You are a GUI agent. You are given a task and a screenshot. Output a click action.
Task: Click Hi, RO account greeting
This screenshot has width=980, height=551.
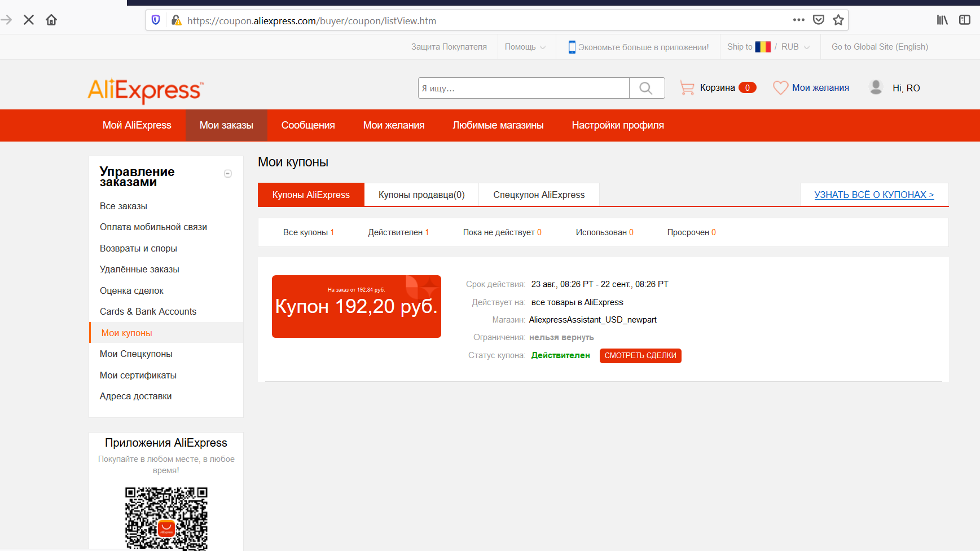906,88
